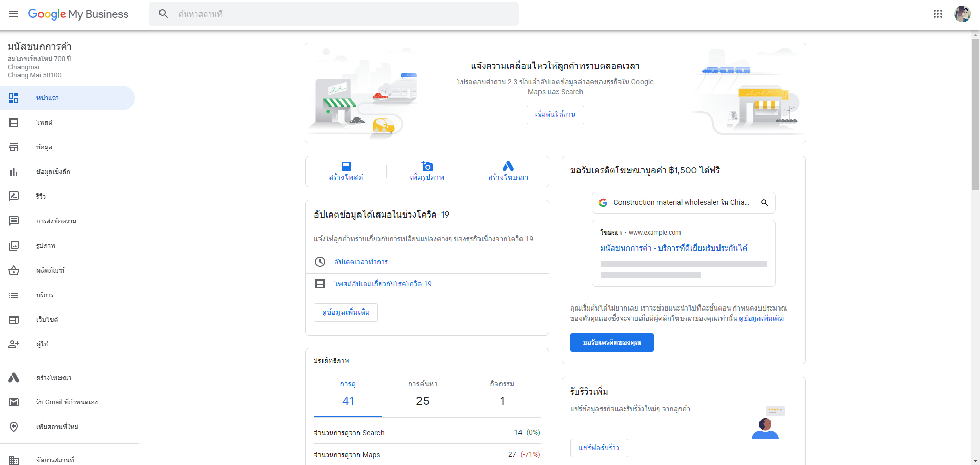Click the services list icon
This screenshot has height=465, width=980.
pos(14,295)
